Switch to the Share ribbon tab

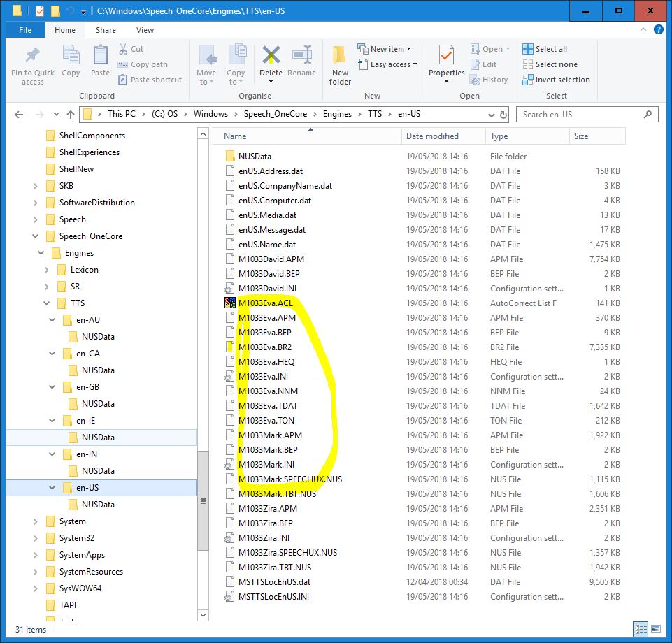[106, 30]
